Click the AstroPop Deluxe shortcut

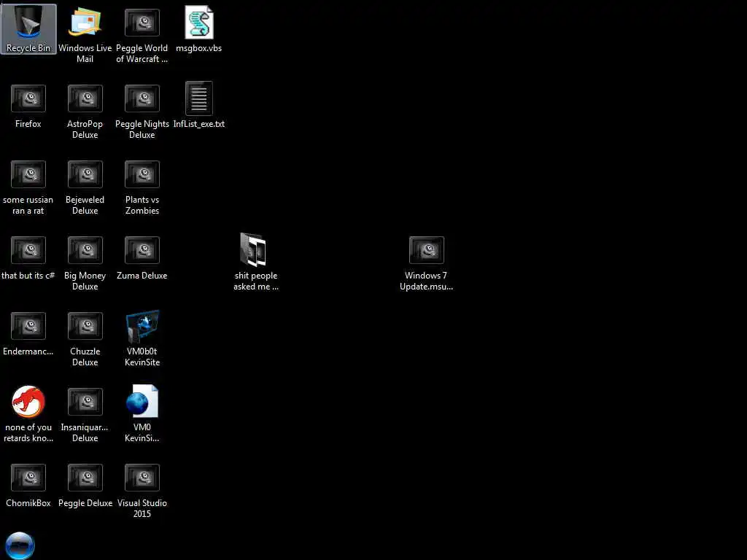point(85,111)
